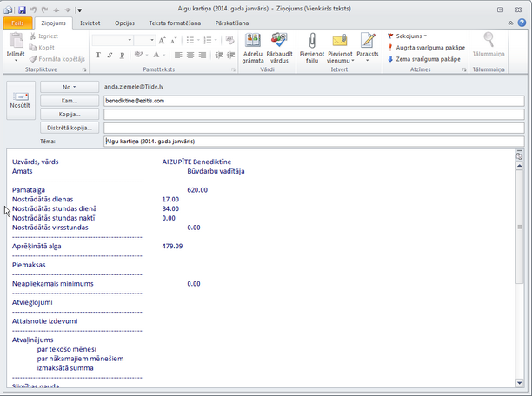Image resolution: width=532 pixels, height=396 pixels.
Task: Toggle bold formatting T button
Action: tap(98, 55)
